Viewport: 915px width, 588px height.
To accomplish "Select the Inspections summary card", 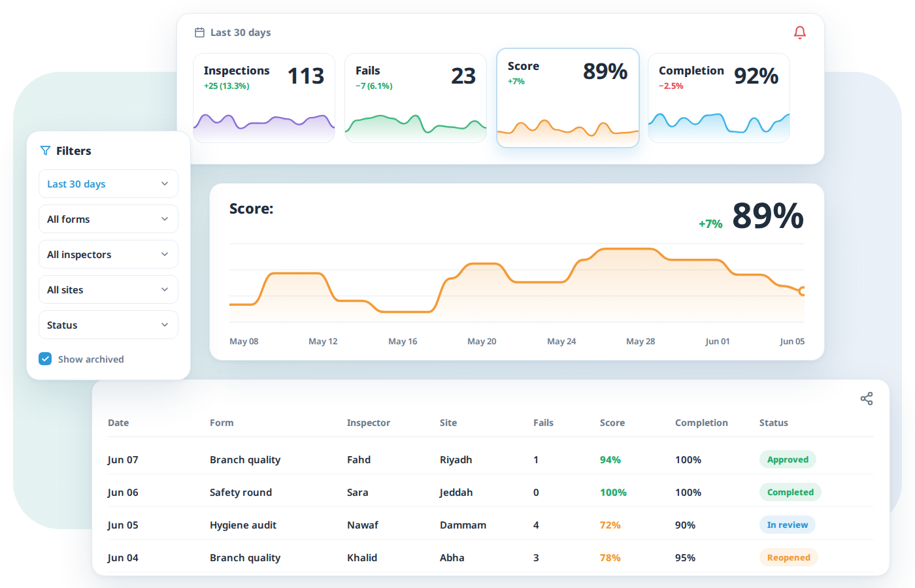I will tap(264, 98).
